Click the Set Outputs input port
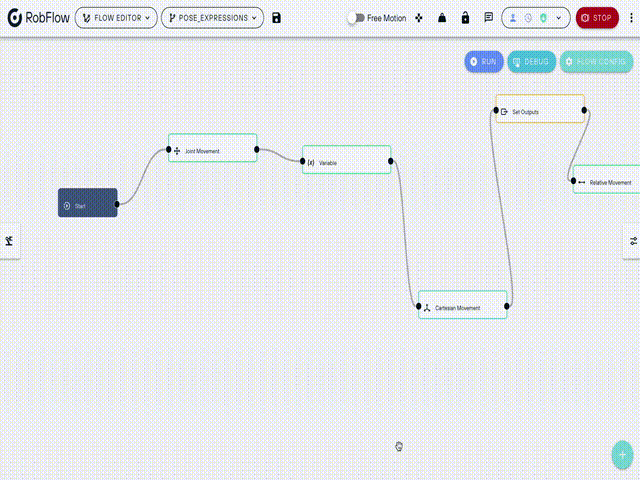640x480 pixels. point(496,110)
